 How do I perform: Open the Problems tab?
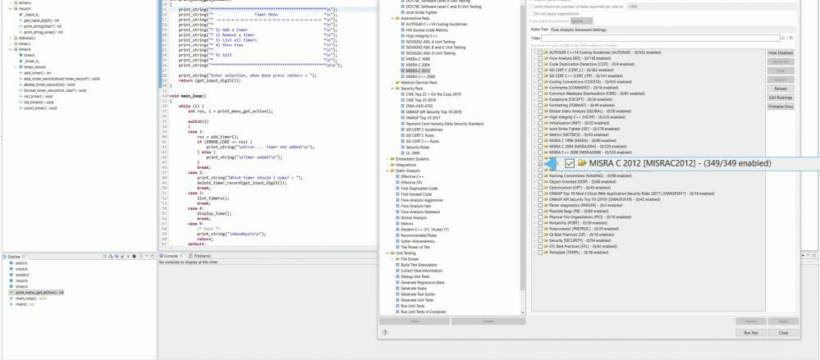(200, 256)
